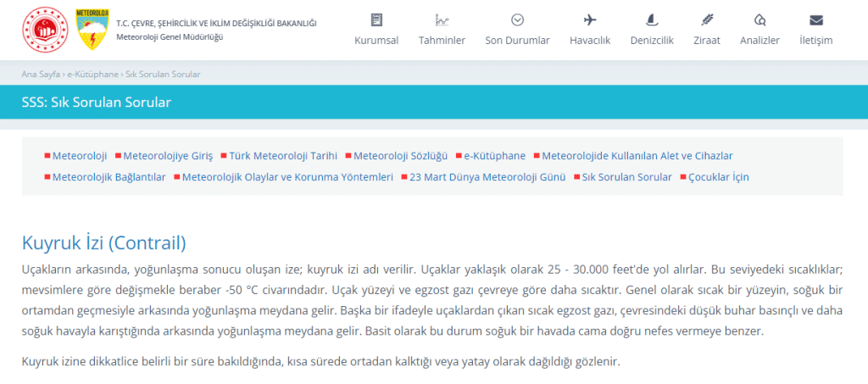
Task: Open the Denizcilik sailboat icon
Action: coord(651,20)
